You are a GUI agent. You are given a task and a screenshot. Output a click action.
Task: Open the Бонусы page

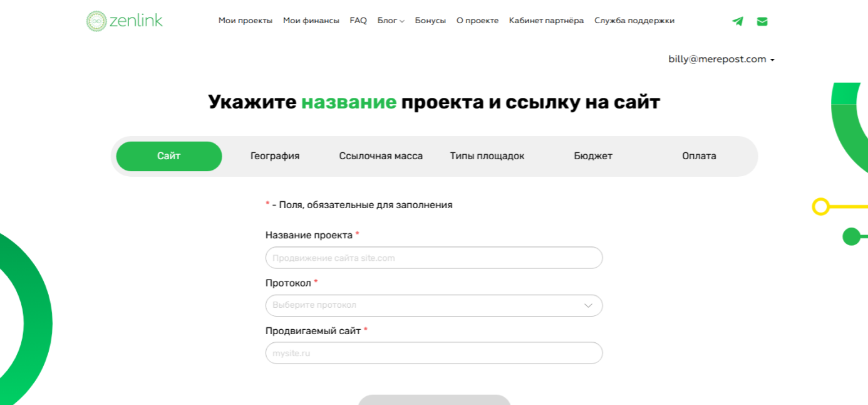point(430,21)
